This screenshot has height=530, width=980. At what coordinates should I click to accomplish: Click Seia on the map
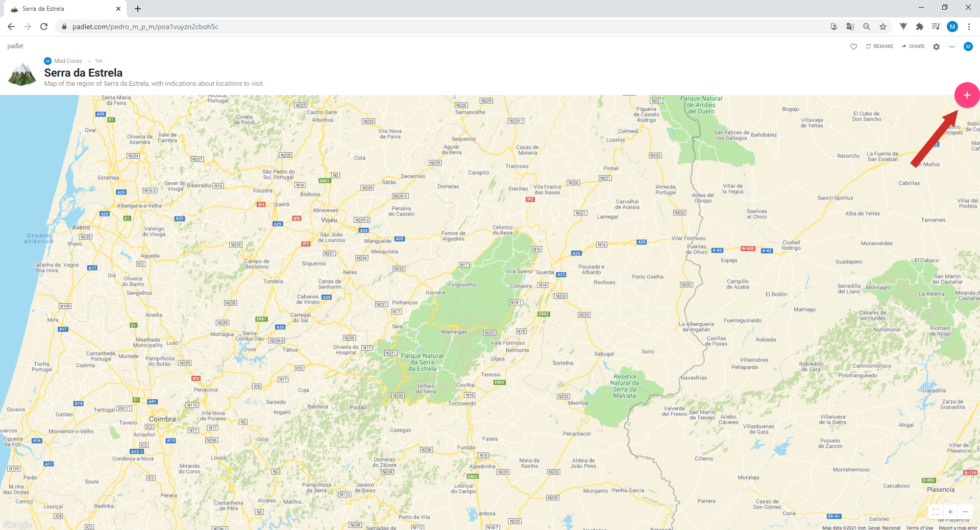[397, 326]
